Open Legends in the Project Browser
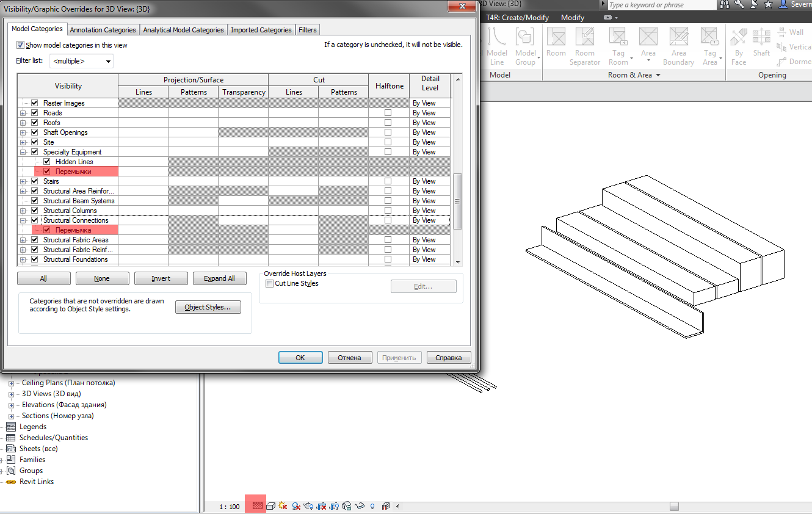The width and height of the screenshot is (812, 514). click(33, 427)
